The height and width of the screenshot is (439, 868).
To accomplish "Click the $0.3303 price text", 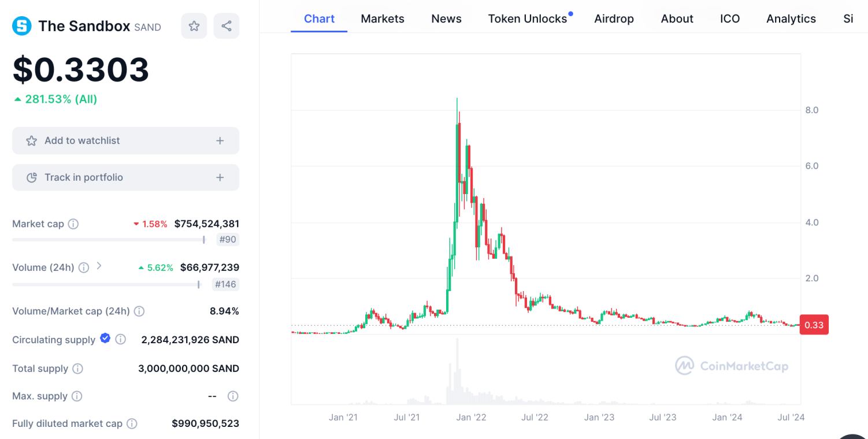I will [x=81, y=69].
